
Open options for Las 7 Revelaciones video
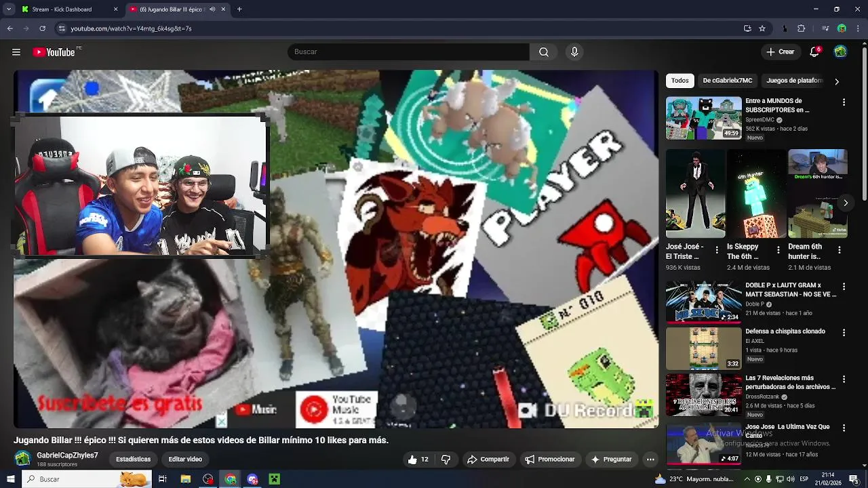pyautogui.click(x=844, y=380)
